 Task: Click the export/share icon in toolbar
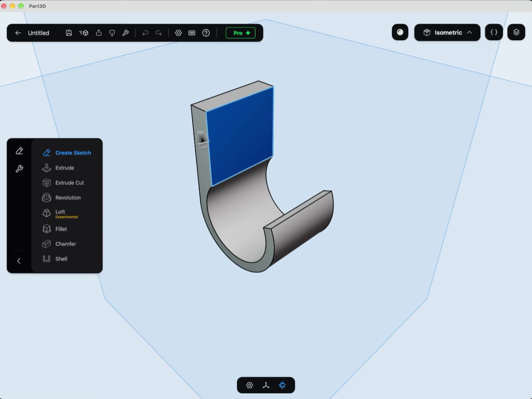point(99,33)
